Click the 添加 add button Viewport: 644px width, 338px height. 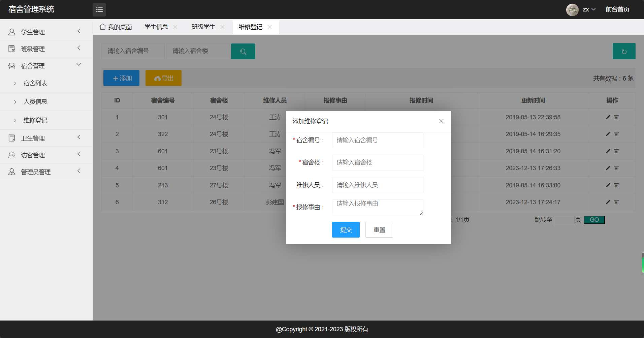(121, 78)
